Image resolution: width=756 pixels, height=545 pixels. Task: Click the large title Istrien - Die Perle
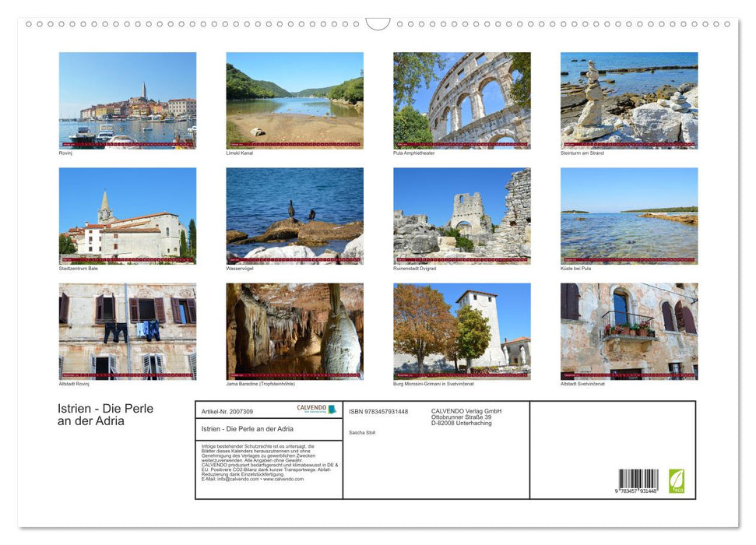click(x=105, y=409)
